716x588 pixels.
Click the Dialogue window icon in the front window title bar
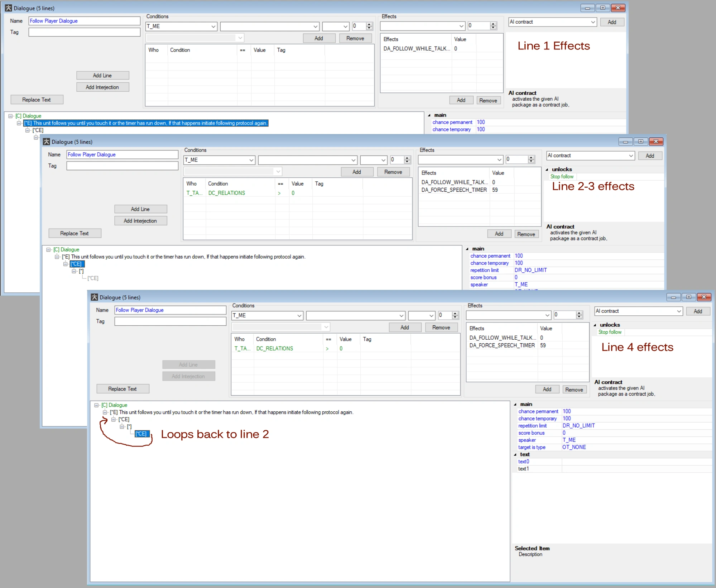pyautogui.click(x=95, y=297)
